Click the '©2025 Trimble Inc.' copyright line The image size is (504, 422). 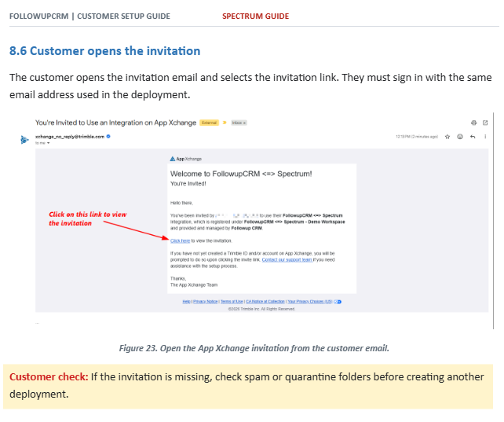click(261, 309)
